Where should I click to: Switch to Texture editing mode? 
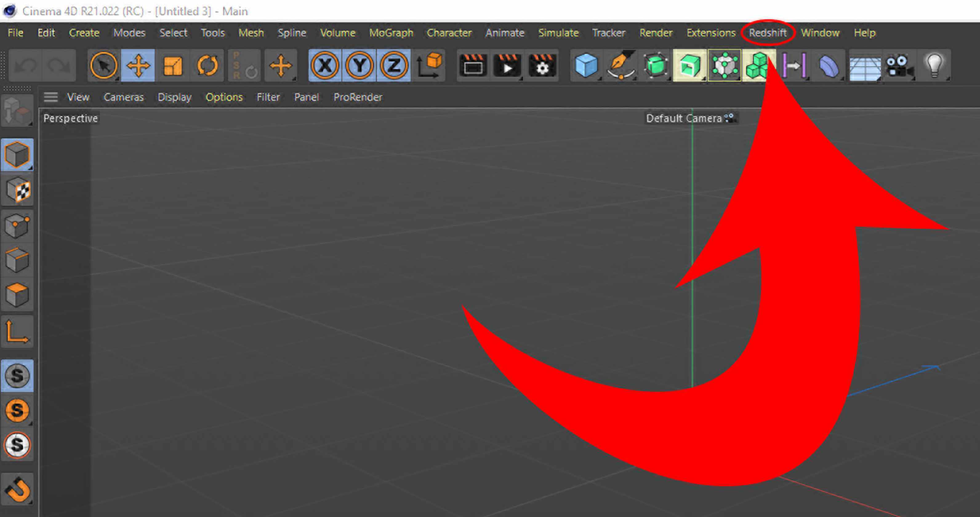tap(17, 190)
